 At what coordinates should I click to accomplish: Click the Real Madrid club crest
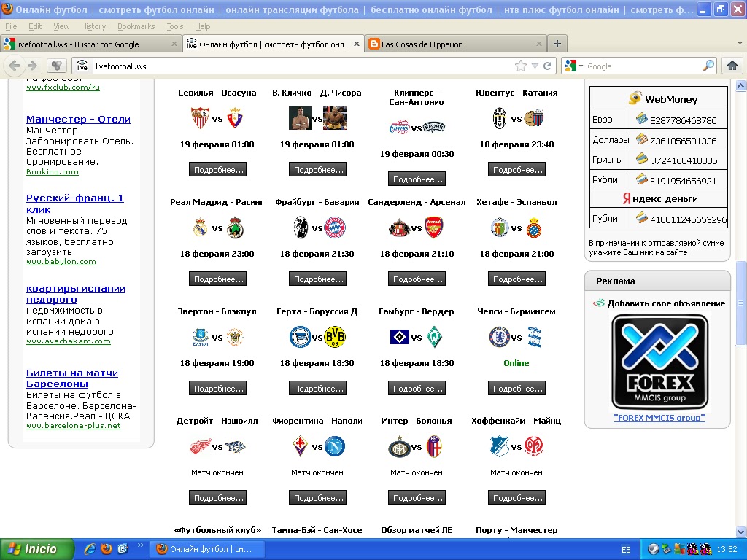200,227
